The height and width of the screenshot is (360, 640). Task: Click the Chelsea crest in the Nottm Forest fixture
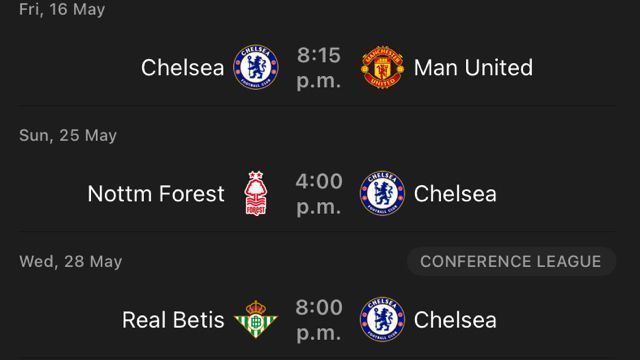[382, 193]
